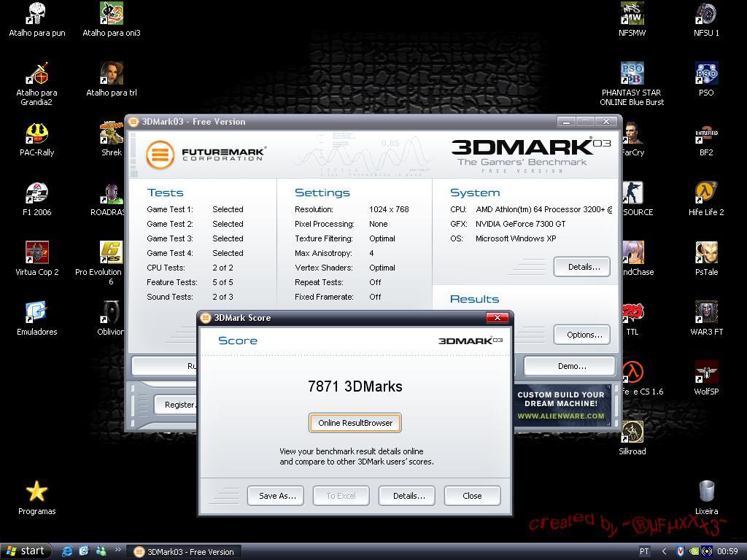The image size is (747, 560).
Task: Launch Internet Explorer from quick launch
Action: [x=68, y=551]
